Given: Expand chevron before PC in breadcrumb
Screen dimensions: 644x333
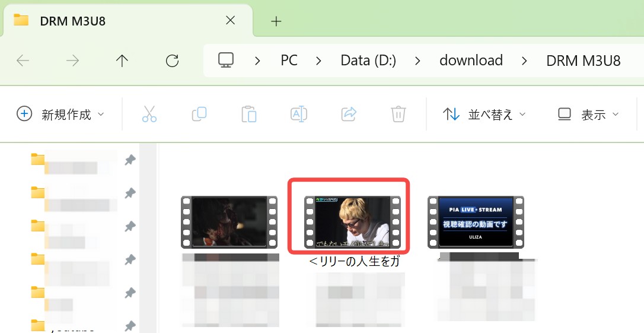Looking at the screenshot, I should click(257, 61).
